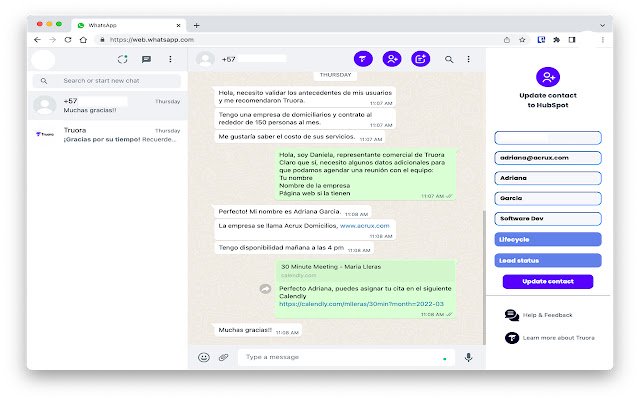640x400 pixels.
Task: Click the adriana@acrux.com email field
Action: [548, 158]
